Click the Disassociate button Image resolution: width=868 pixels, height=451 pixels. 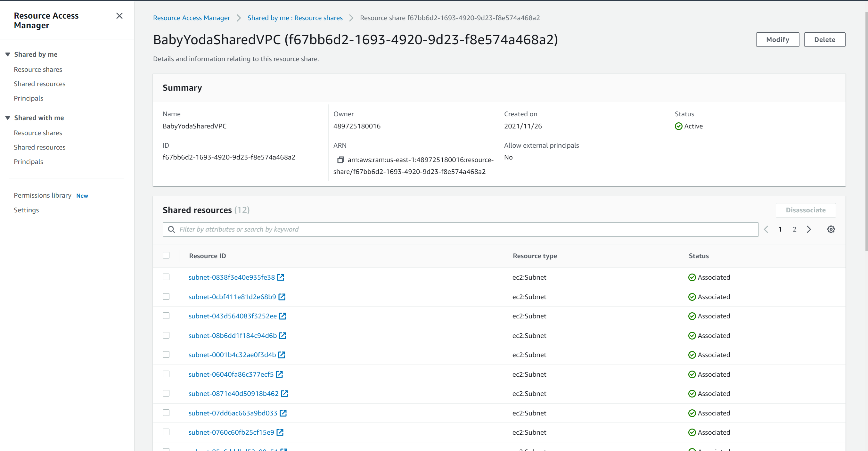(806, 210)
